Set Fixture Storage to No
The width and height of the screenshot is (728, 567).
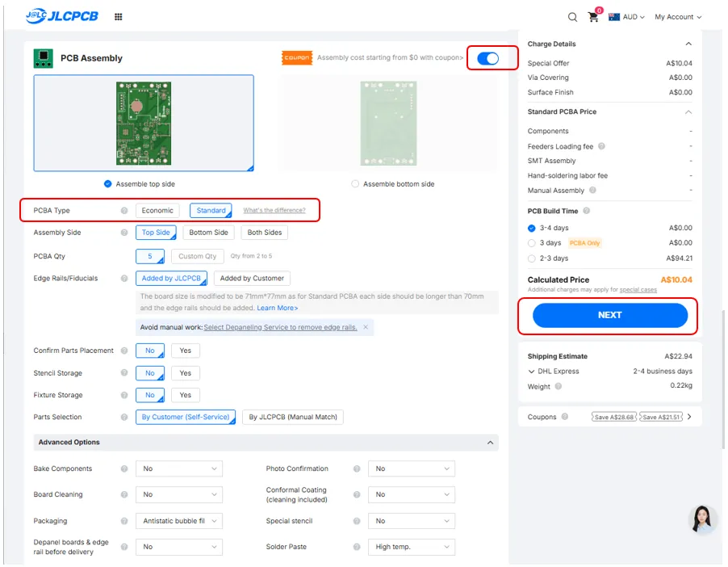[150, 395]
